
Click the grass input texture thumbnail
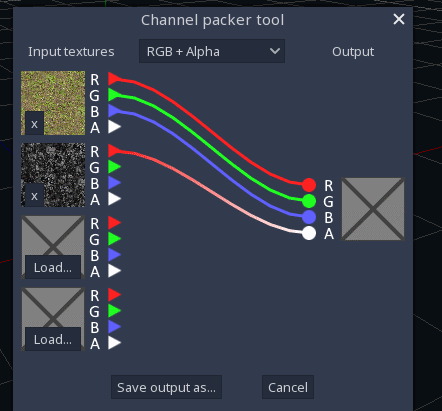(x=53, y=103)
